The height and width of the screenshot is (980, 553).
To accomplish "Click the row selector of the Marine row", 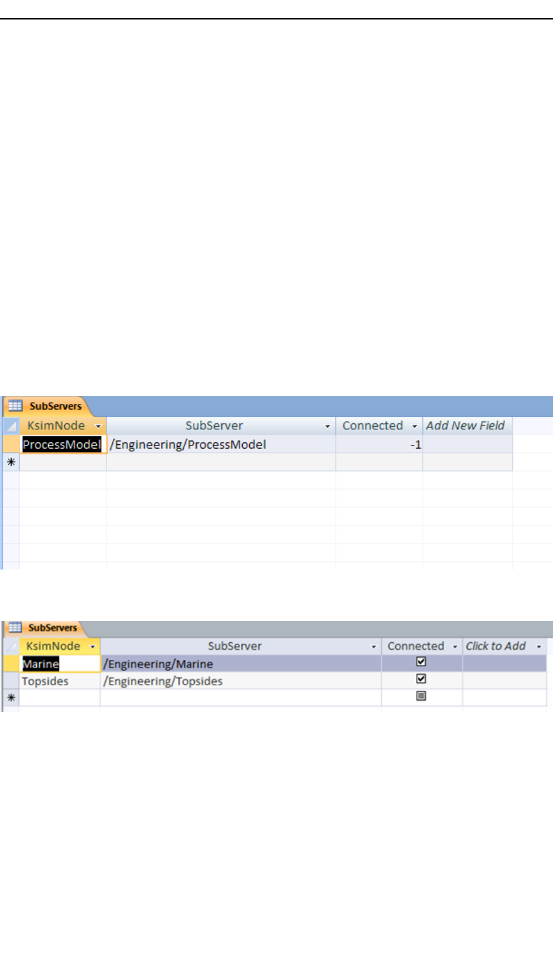I will [x=11, y=663].
